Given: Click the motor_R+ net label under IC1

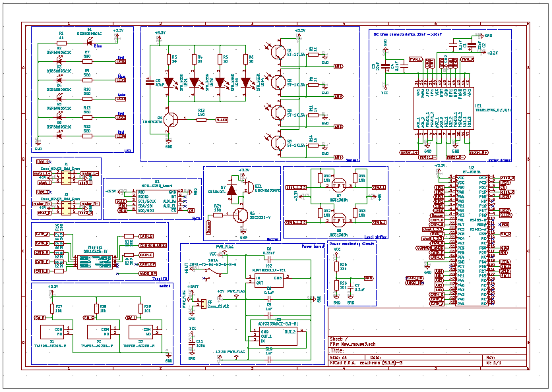Looking at the screenshot, I should coord(479,153).
